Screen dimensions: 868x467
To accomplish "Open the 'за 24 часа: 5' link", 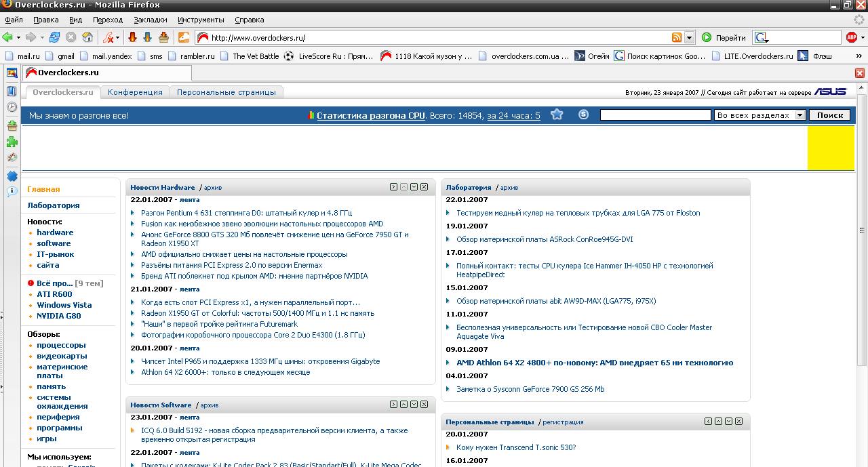I will 513,116.
